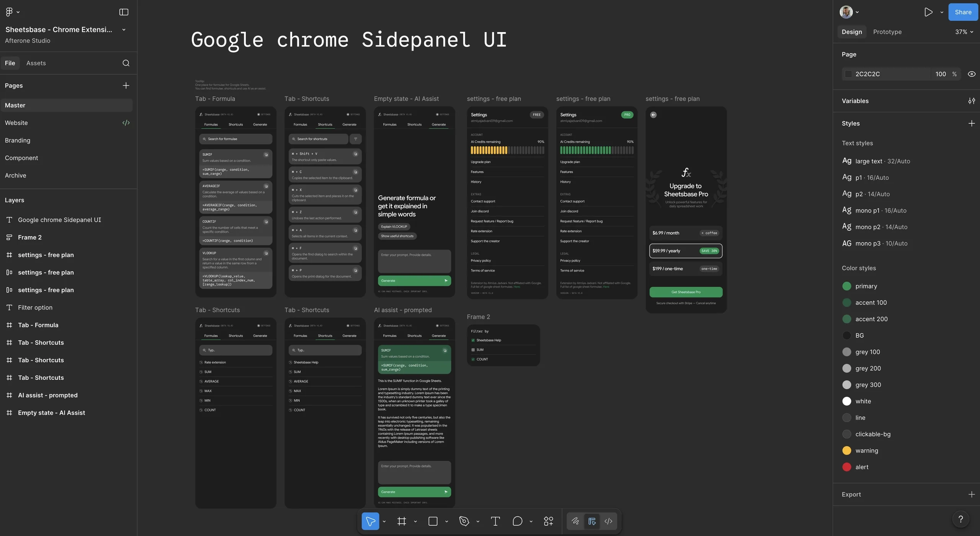Check the COUNT checkbox in Frame 2

click(473, 359)
